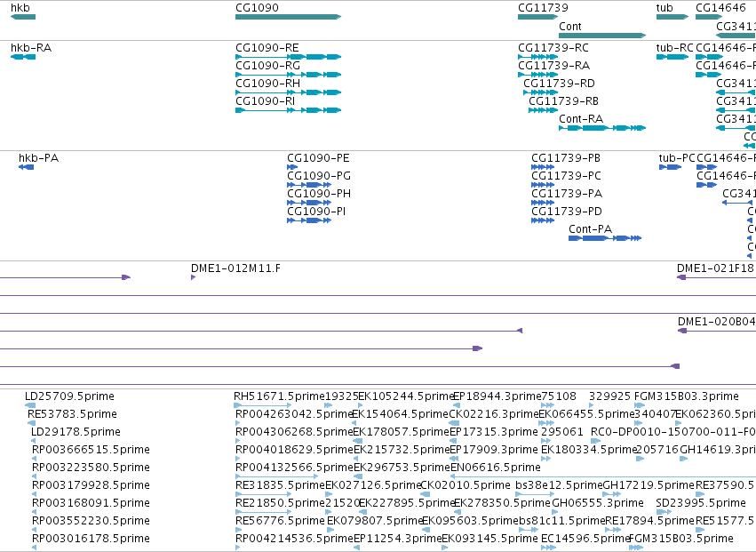Open the RP003666515.5prime EST label
756x552 pixels.
[x=92, y=450]
